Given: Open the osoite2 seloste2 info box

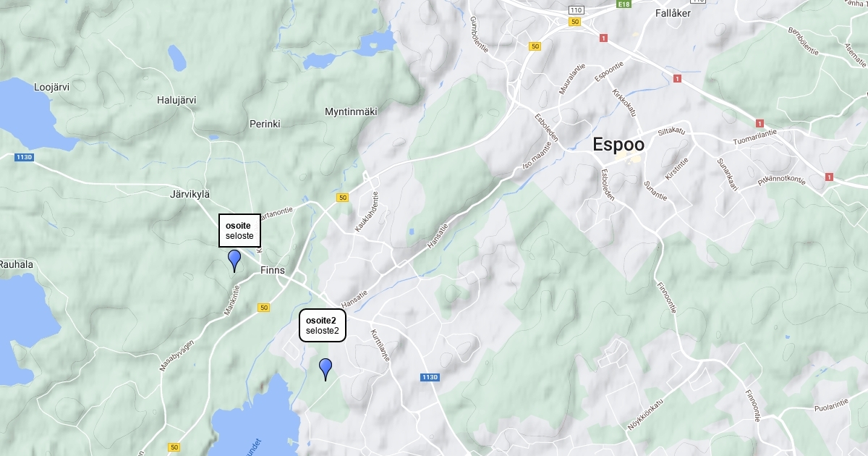Looking at the screenshot, I should [323, 325].
